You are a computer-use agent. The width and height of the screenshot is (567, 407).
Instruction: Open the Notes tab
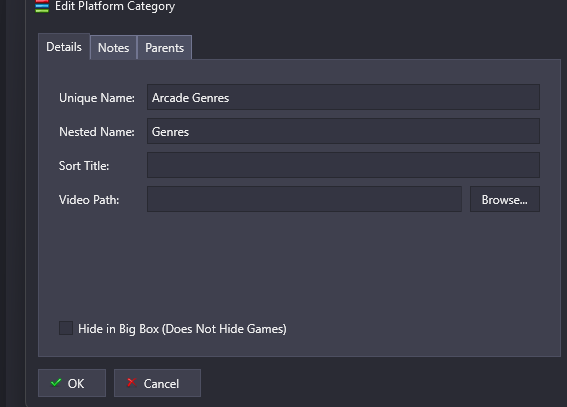click(114, 48)
